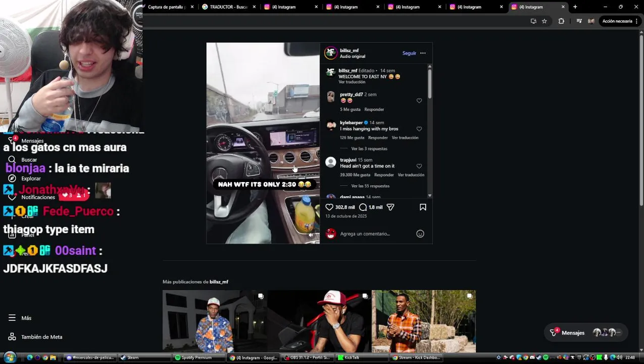Viewport: 644px width, 364px height.
Task: Open the blue-jacket man post thumbnail
Action: coord(215,321)
